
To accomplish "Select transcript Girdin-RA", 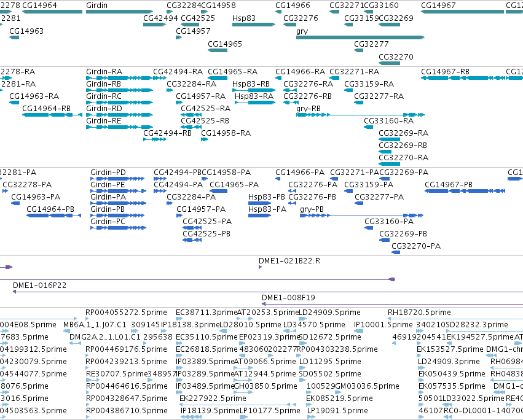I will tap(104, 72).
